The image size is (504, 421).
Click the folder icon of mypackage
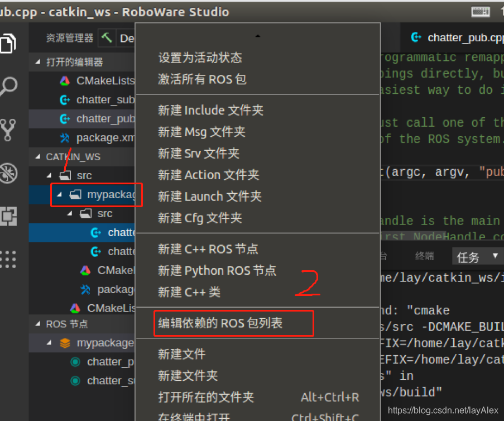pyautogui.click(x=75, y=194)
